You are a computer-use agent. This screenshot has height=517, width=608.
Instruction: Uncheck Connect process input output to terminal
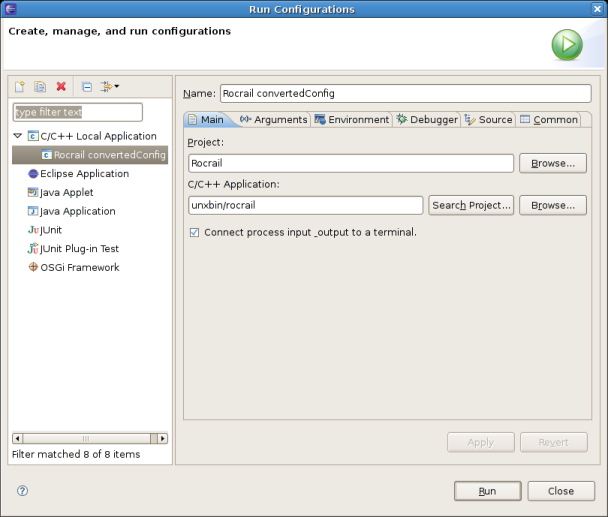coord(194,232)
